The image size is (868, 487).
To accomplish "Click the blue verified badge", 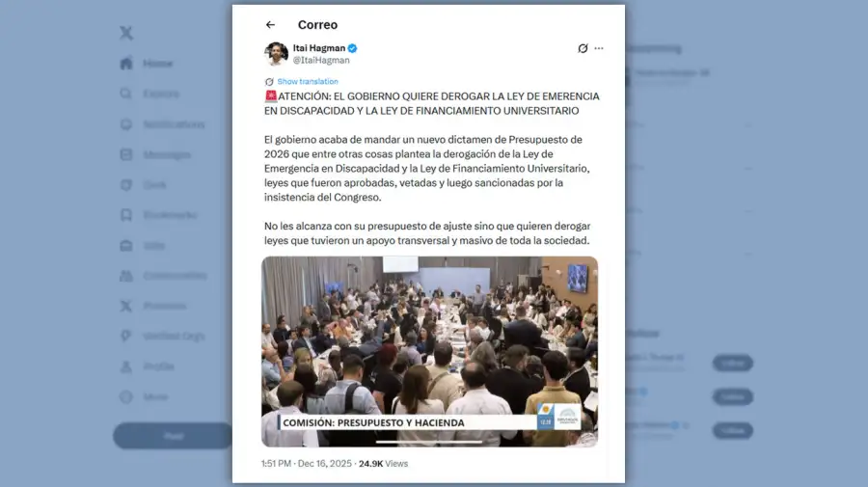I will 353,48.
